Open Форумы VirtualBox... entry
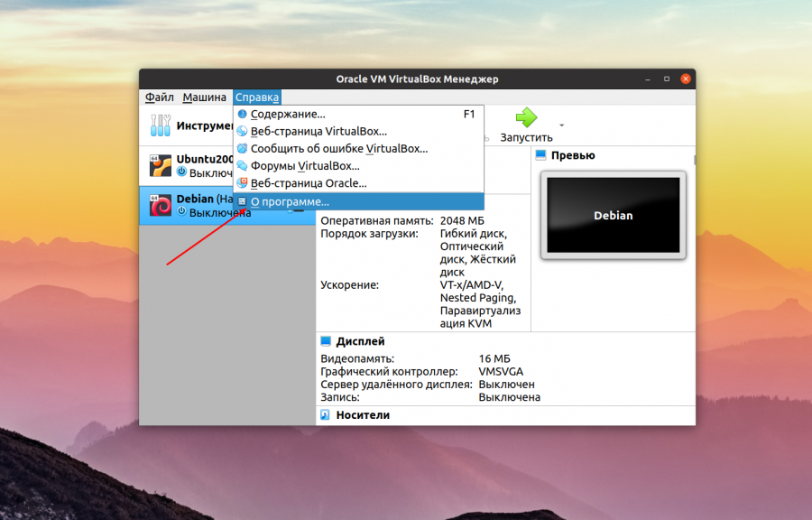812x520 pixels. pos(358,166)
